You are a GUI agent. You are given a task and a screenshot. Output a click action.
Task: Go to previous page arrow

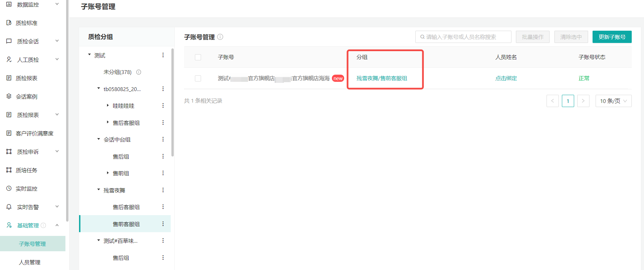point(553,101)
